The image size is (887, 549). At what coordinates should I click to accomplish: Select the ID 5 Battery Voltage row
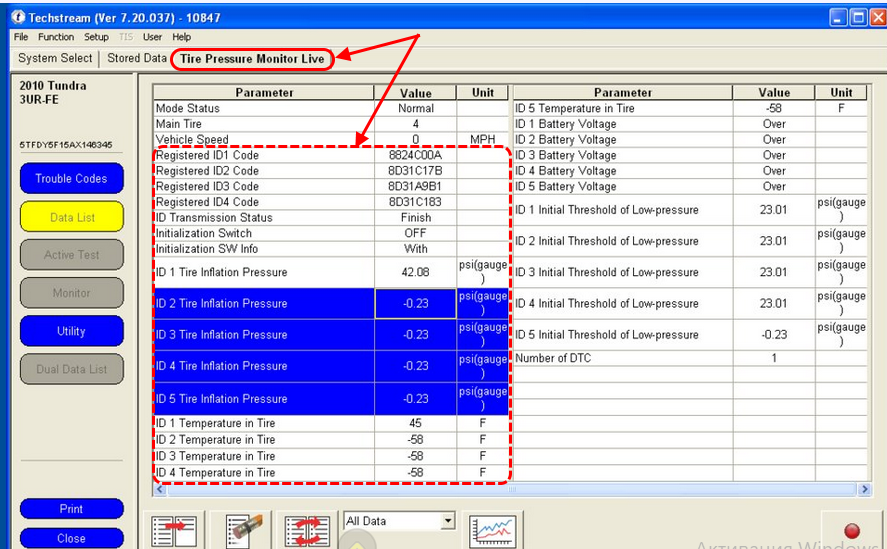[690, 186]
